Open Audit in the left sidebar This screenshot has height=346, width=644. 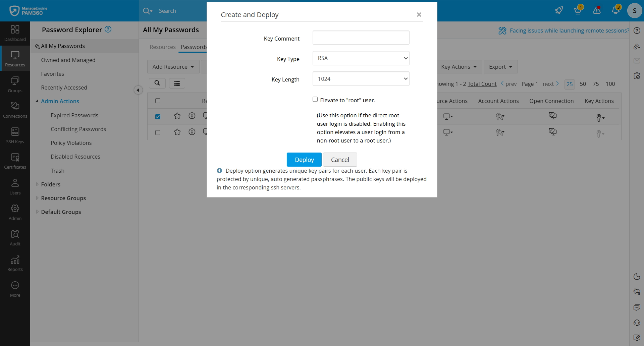click(15, 238)
